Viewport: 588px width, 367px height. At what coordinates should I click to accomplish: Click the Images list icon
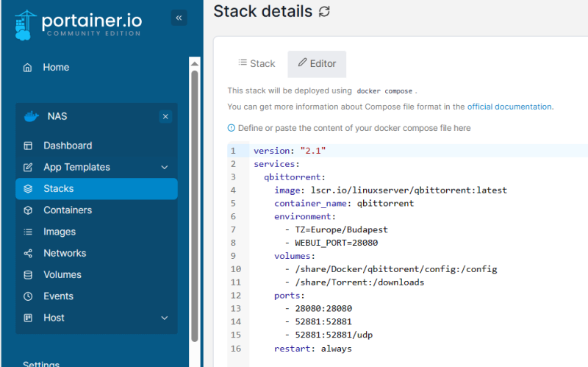(28, 232)
